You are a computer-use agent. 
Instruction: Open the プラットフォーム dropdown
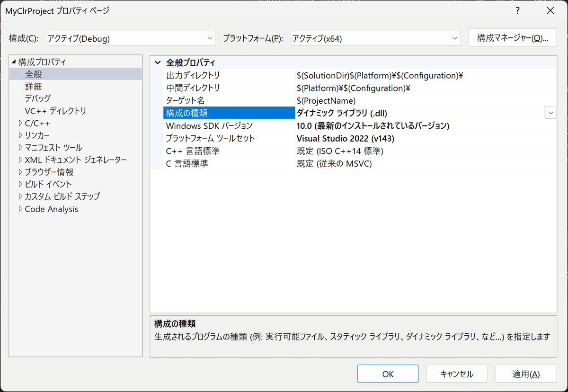click(x=454, y=38)
